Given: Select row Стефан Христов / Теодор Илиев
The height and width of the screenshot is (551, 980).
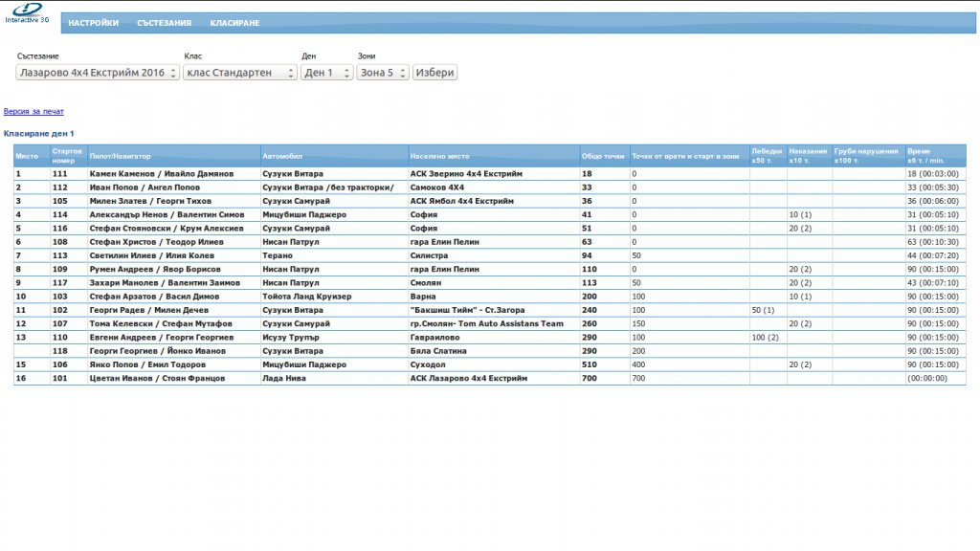Looking at the screenshot, I should (x=489, y=242).
